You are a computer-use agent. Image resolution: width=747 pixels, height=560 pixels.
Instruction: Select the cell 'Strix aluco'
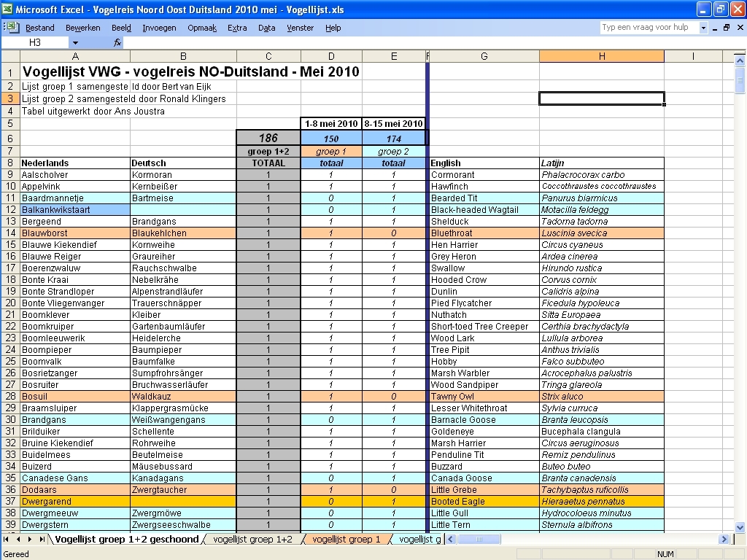[602, 397]
